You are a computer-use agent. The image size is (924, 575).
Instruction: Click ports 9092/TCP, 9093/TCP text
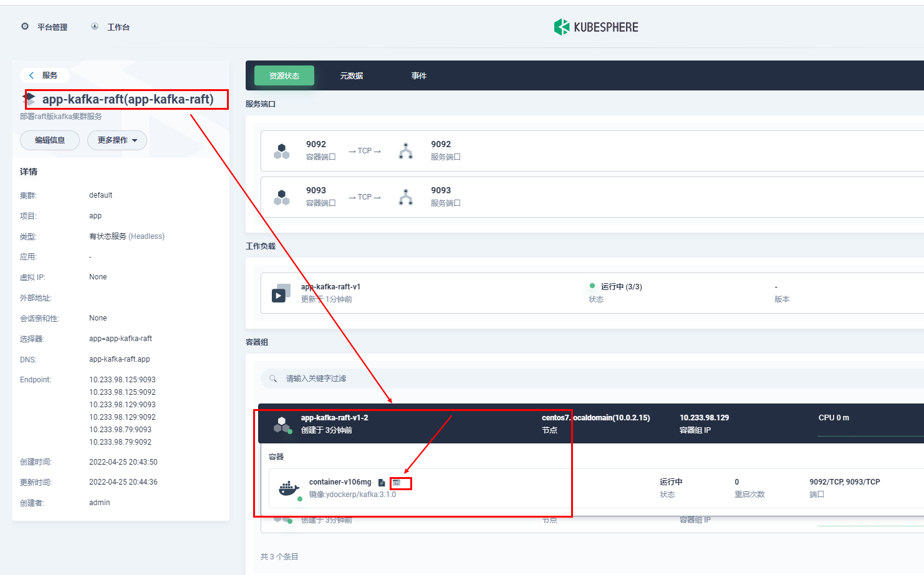(x=845, y=482)
